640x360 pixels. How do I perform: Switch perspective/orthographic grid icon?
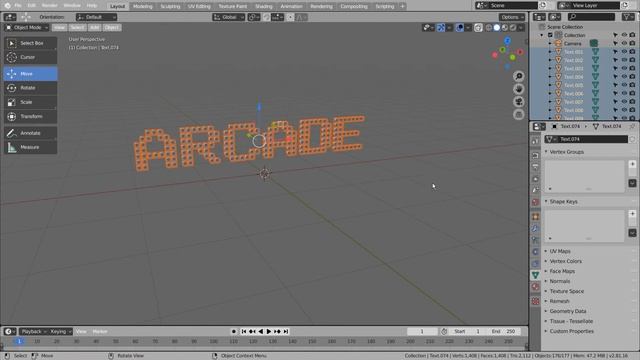click(519, 115)
